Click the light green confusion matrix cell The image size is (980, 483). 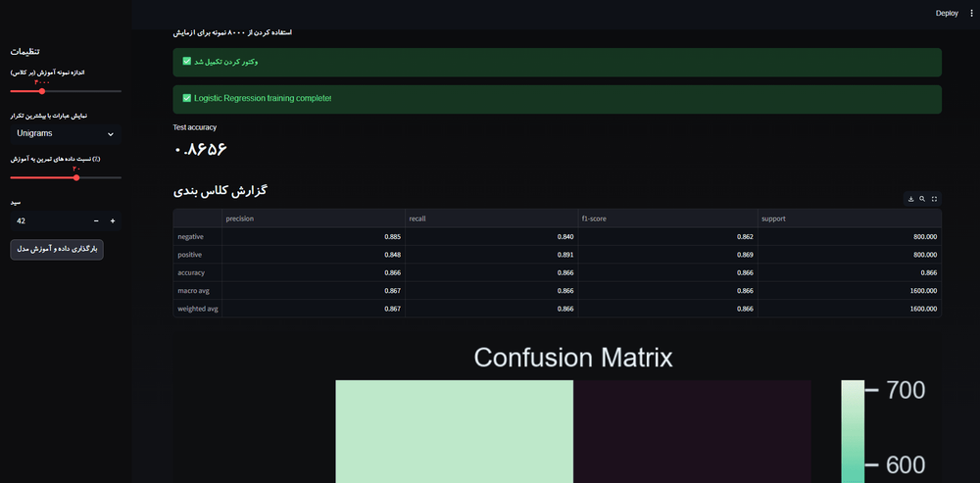(455, 431)
